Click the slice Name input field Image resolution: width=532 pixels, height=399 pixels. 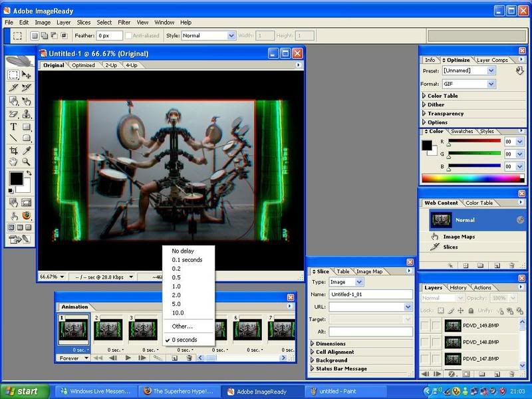(370, 294)
